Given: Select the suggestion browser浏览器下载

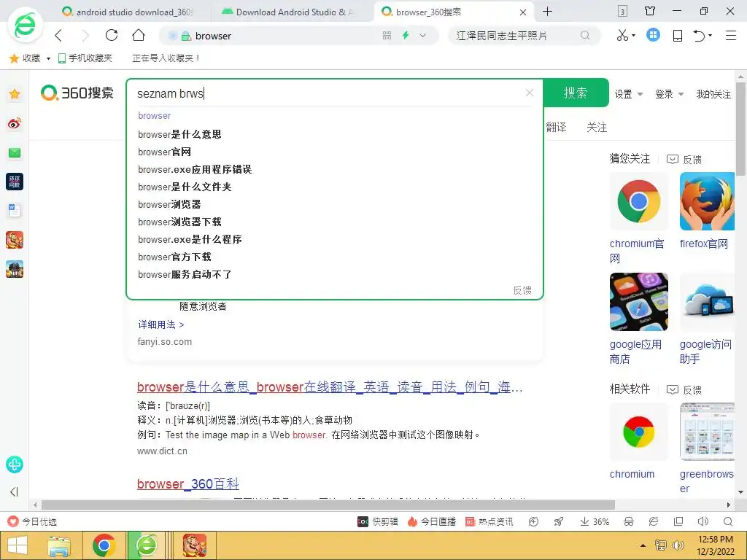Looking at the screenshot, I should (179, 222).
